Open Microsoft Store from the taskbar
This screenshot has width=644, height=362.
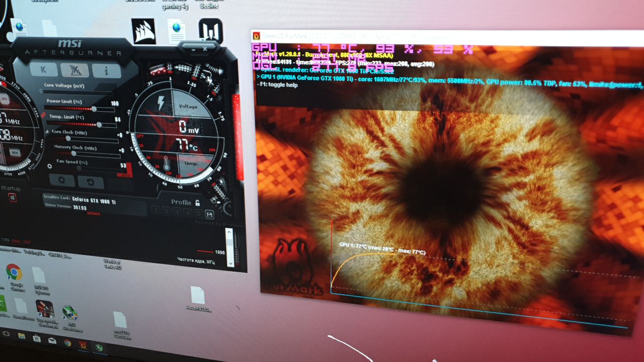pos(37,338)
